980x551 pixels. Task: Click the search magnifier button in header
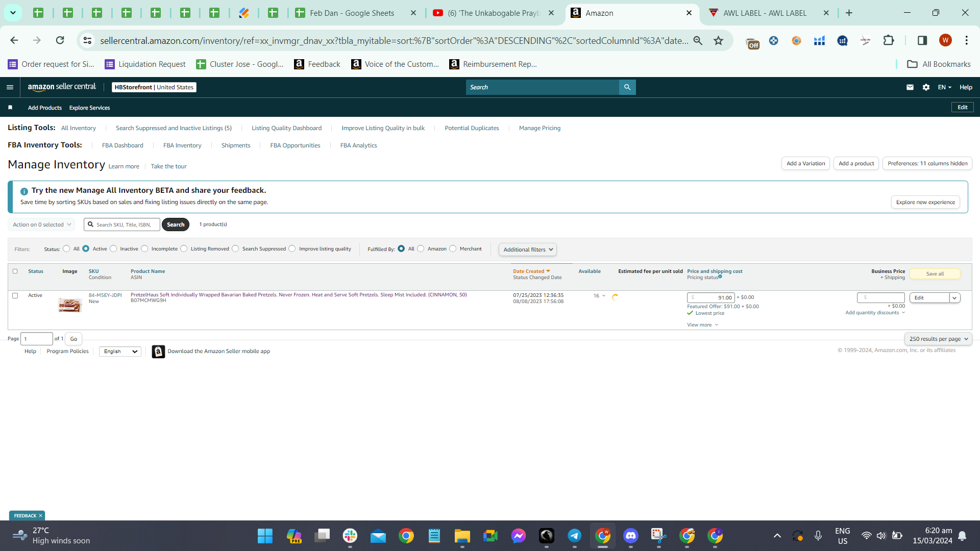click(627, 87)
